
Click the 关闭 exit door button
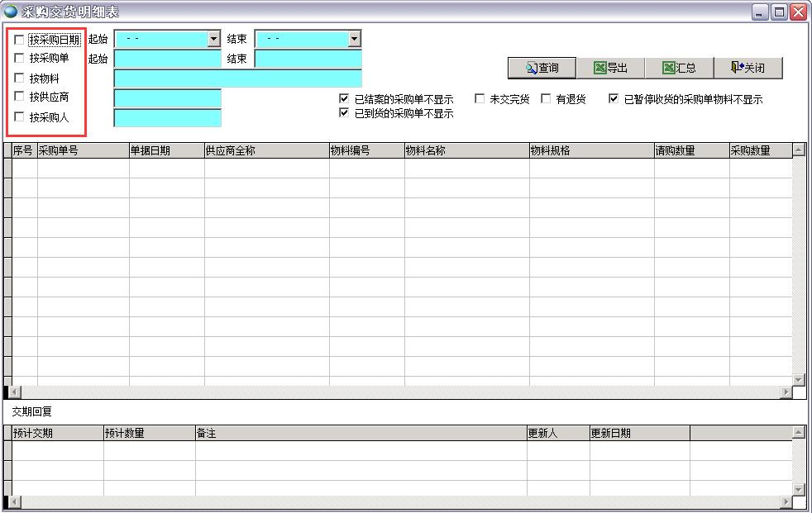tap(748, 68)
